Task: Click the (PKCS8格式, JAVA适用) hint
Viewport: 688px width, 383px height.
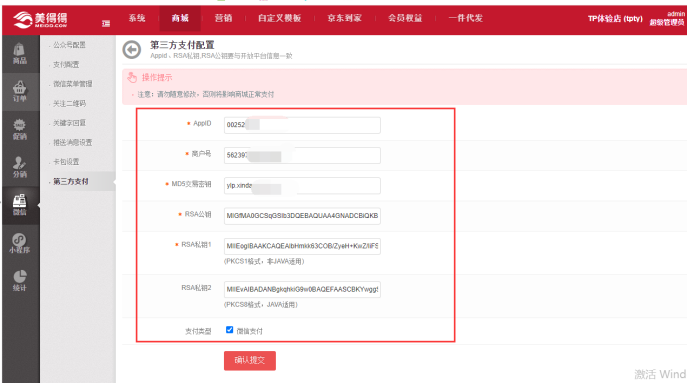Action: point(261,304)
